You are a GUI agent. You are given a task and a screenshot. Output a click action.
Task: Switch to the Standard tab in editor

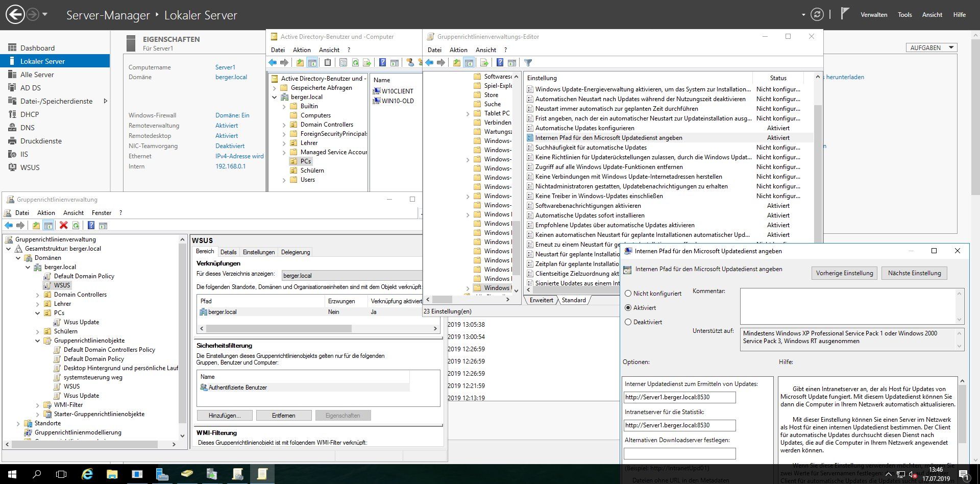(x=574, y=300)
